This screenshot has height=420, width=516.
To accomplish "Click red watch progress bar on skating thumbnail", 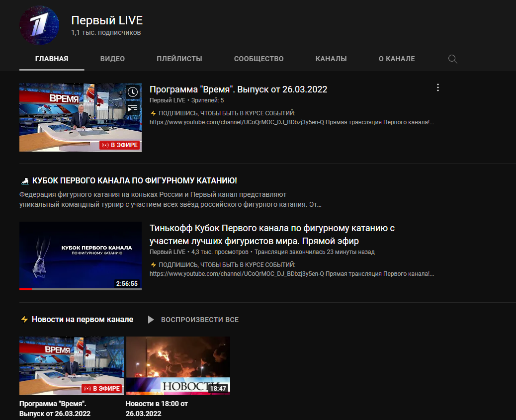I will [25, 289].
